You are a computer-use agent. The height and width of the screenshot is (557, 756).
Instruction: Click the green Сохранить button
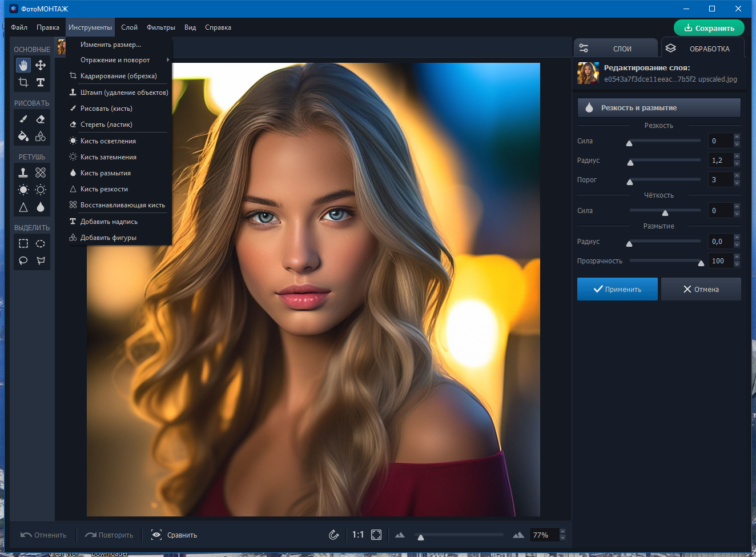(x=709, y=28)
